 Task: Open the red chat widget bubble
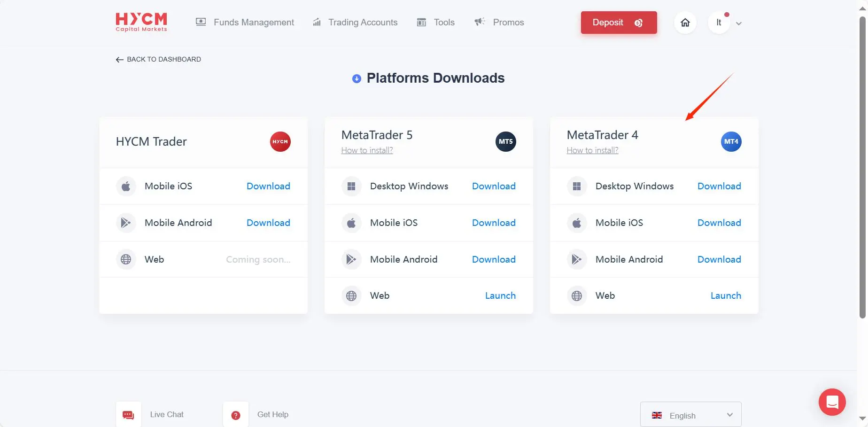[x=832, y=402]
